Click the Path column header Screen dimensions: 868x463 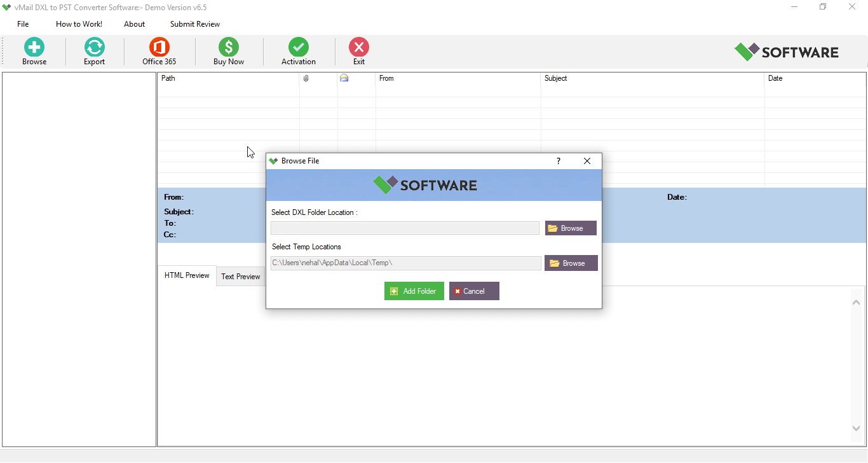(228, 78)
